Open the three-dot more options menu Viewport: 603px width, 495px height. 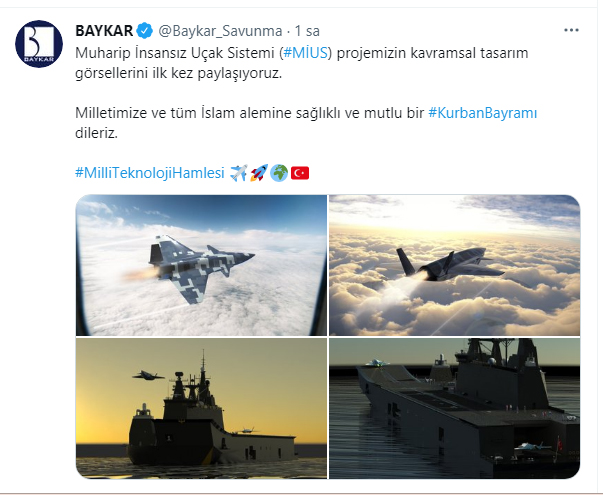click(571, 30)
